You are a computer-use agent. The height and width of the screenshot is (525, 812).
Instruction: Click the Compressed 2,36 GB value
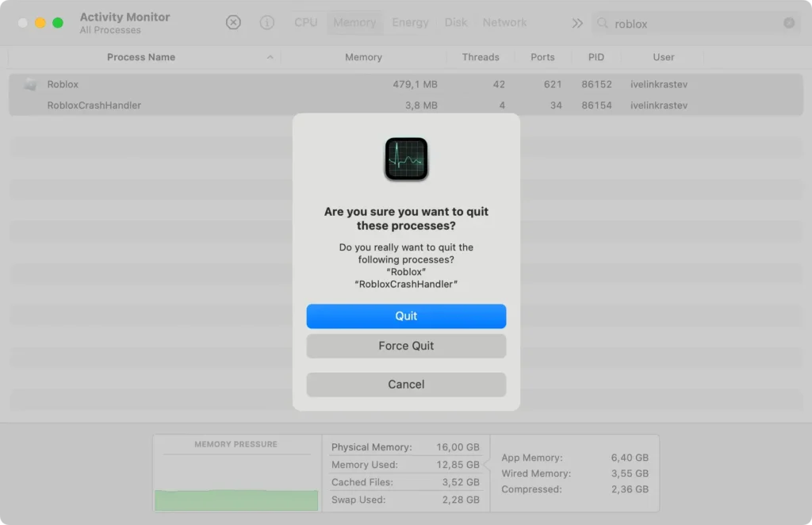click(x=630, y=489)
